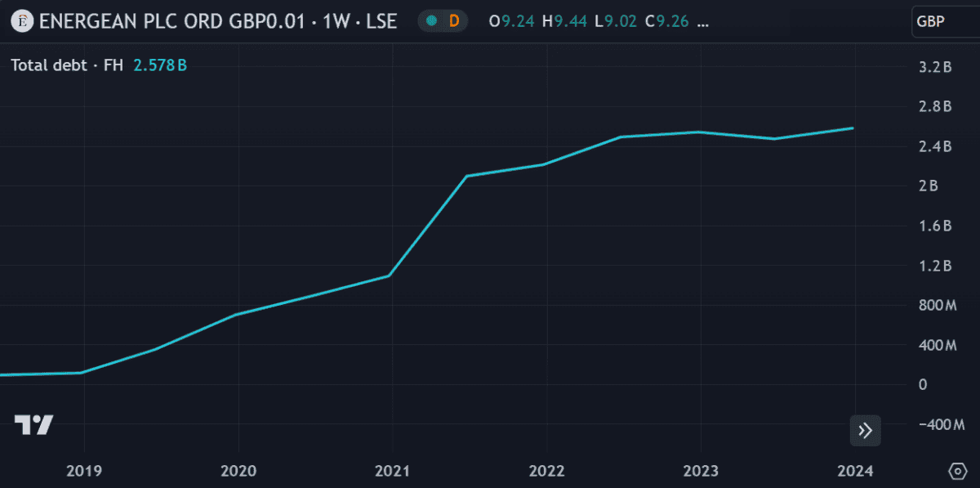
Task: Click the 2023 label on time axis
Action: click(x=701, y=472)
